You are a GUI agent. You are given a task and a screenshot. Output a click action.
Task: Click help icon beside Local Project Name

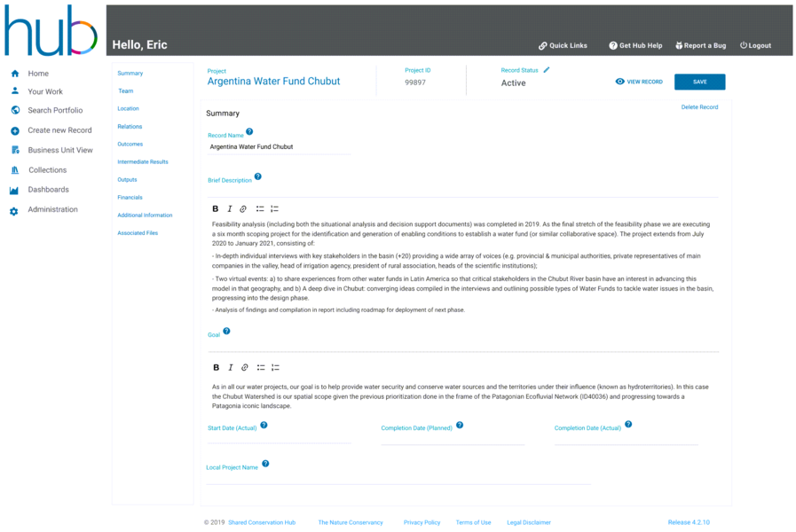tap(265, 464)
